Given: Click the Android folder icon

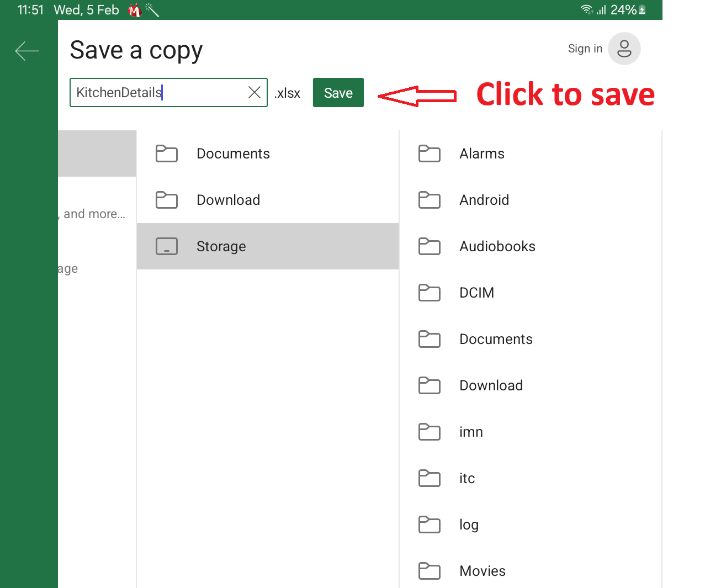Looking at the screenshot, I should [430, 200].
